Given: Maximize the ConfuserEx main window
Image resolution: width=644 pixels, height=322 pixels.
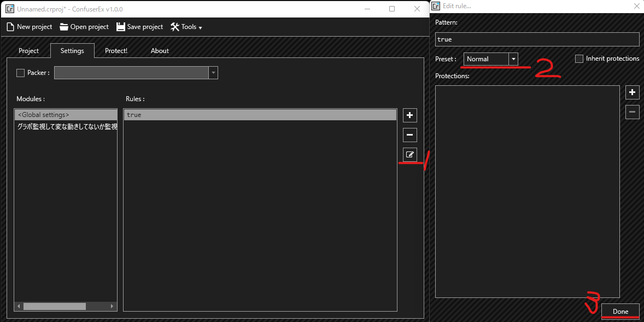Looking at the screenshot, I should click(x=392, y=9).
